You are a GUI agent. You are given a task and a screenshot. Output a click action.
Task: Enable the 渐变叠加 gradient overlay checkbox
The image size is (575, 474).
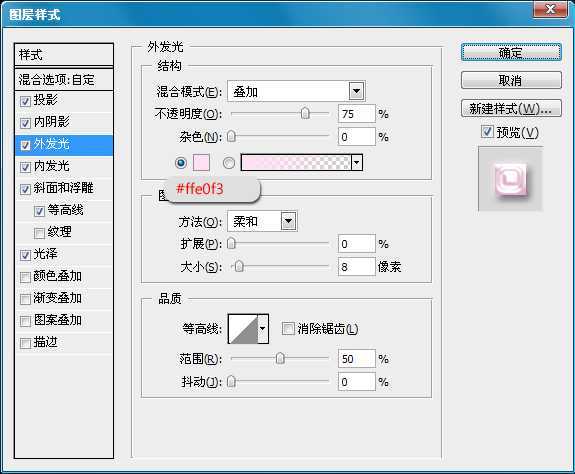tap(25, 299)
